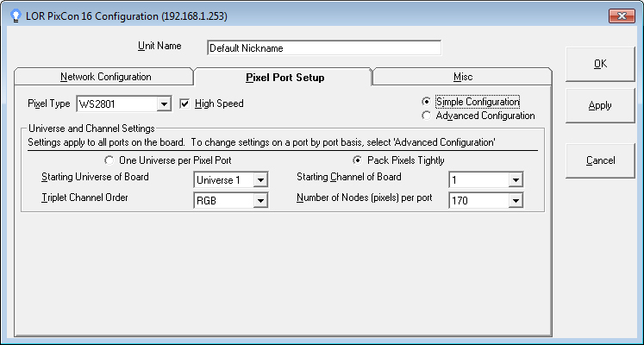Image resolution: width=644 pixels, height=345 pixels.
Task: Open the Misc tab
Action: pos(462,77)
